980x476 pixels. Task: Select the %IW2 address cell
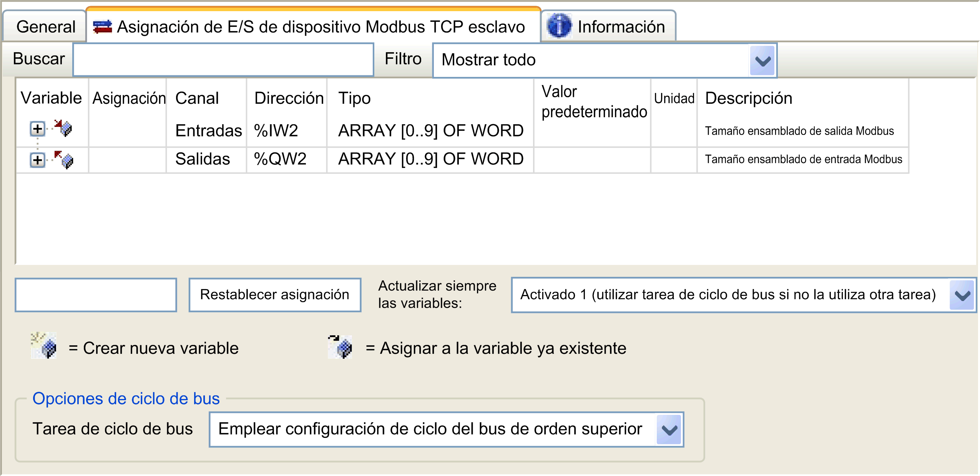coord(276,131)
